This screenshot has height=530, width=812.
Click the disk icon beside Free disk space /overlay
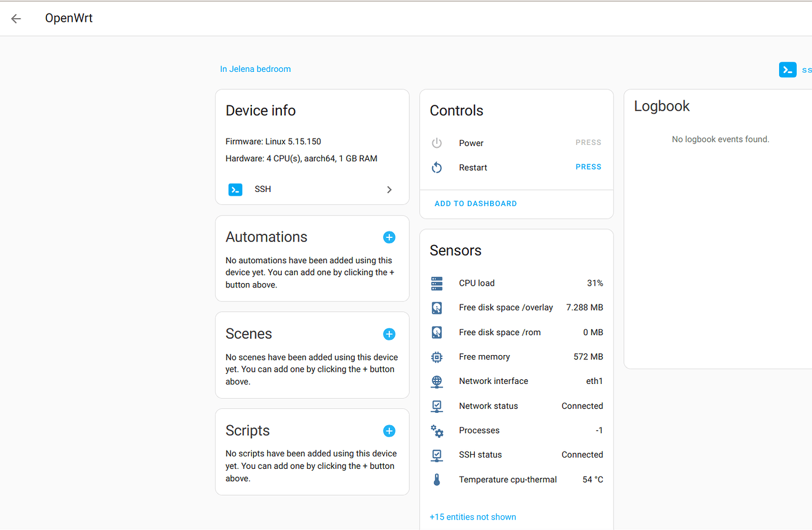(437, 307)
